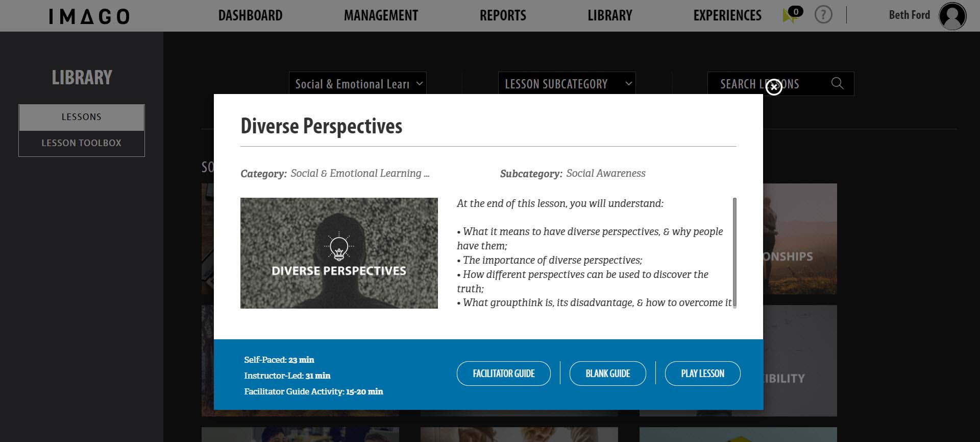Click the Beth Ford user name
The width and height of the screenshot is (980, 442).
[909, 15]
